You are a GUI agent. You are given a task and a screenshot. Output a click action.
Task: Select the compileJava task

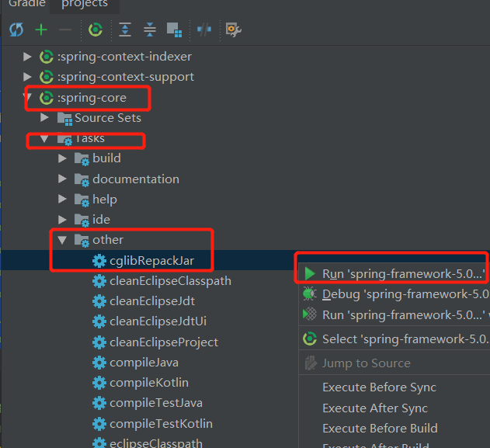[144, 363]
